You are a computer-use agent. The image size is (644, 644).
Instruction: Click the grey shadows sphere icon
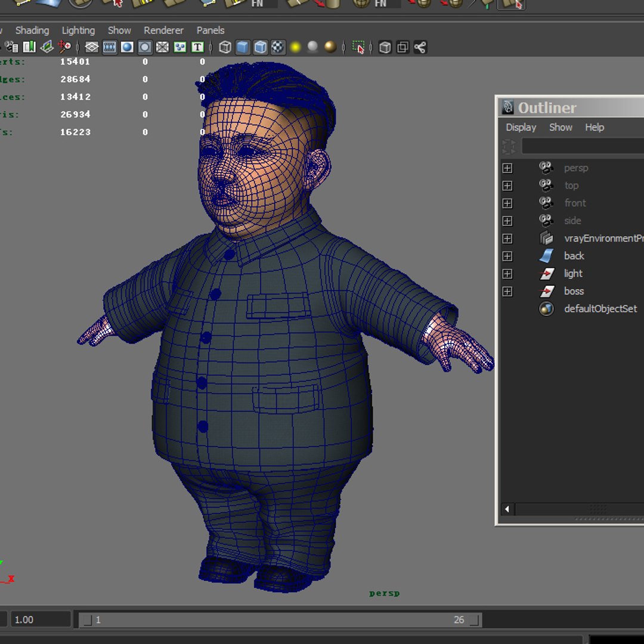tap(313, 47)
